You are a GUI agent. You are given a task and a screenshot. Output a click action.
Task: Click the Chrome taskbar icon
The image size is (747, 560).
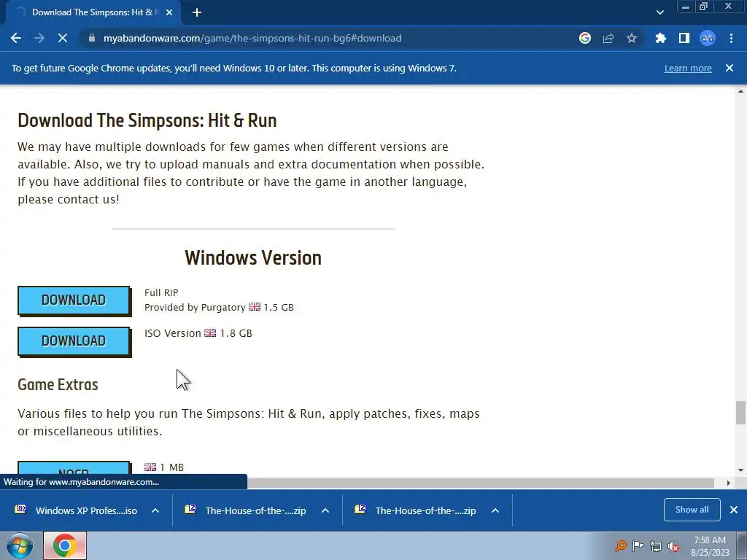click(x=65, y=545)
